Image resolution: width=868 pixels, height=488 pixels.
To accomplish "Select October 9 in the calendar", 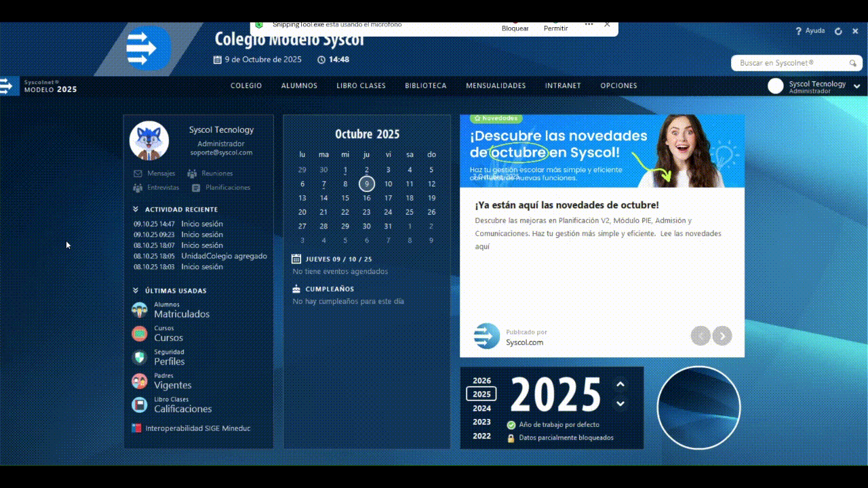I will click(367, 184).
